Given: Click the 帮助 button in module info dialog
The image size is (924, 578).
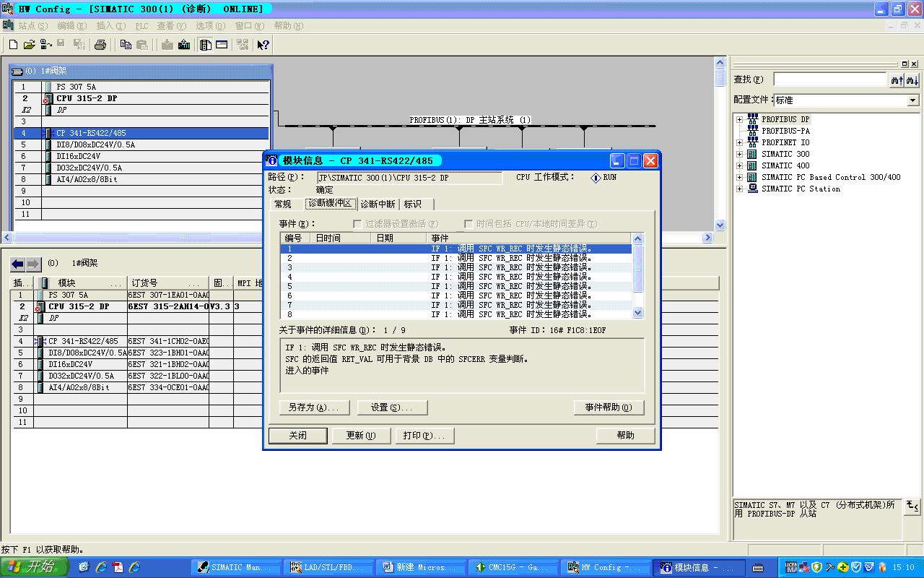Looking at the screenshot, I should (x=626, y=436).
